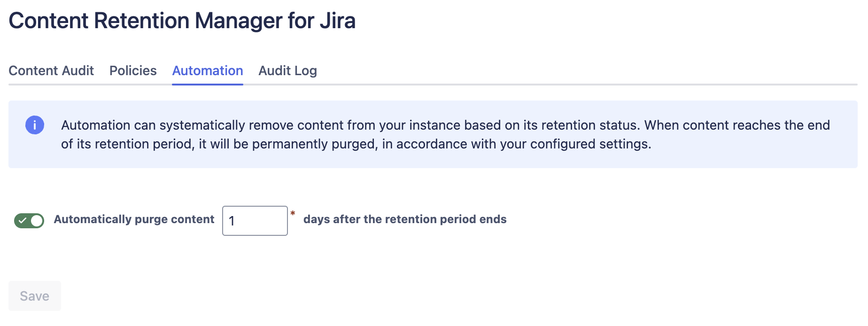Click "permanently purged" in the info banner
Viewport: 868px width, 326px height.
pos(315,144)
